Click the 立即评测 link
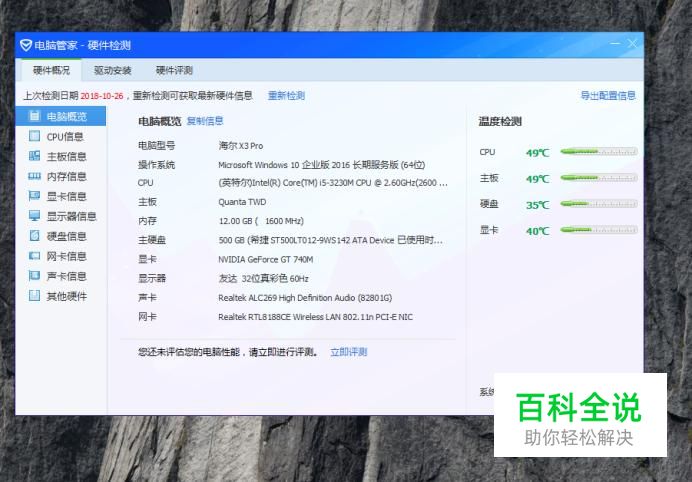Image resolution: width=692 pixels, height=482 pixels. coord(349,352)
